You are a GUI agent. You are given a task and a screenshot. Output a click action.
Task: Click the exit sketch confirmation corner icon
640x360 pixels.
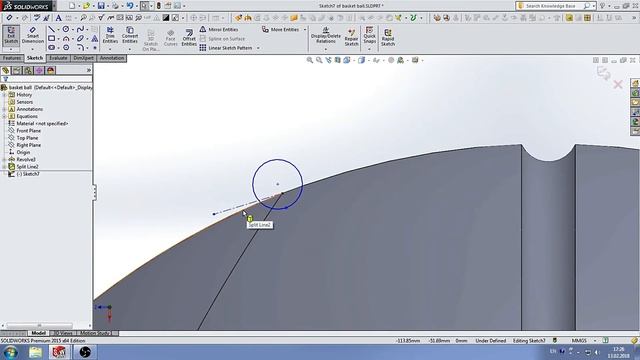pyautogui.click(x=603, y=73)
